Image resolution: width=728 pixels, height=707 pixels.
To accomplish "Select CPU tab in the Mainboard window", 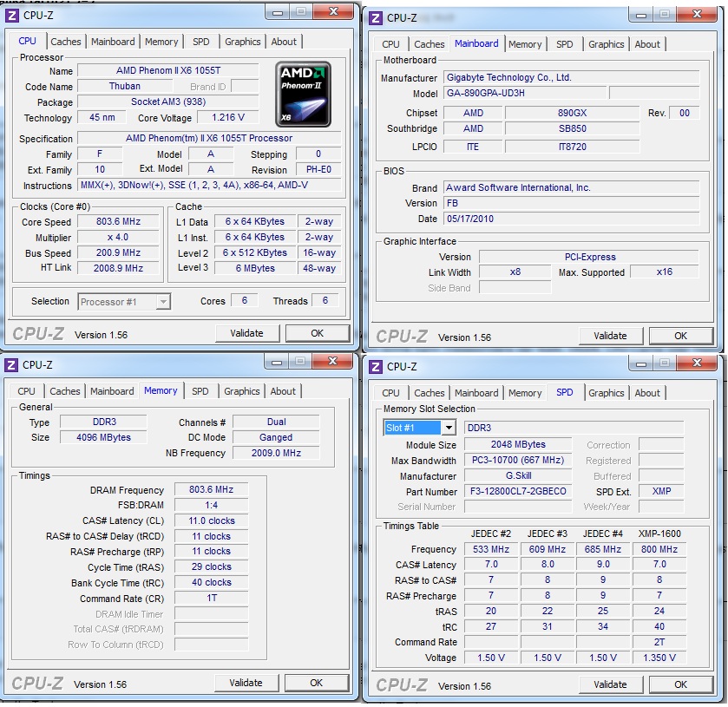I will pyautogui.click(x=390, y=44).
